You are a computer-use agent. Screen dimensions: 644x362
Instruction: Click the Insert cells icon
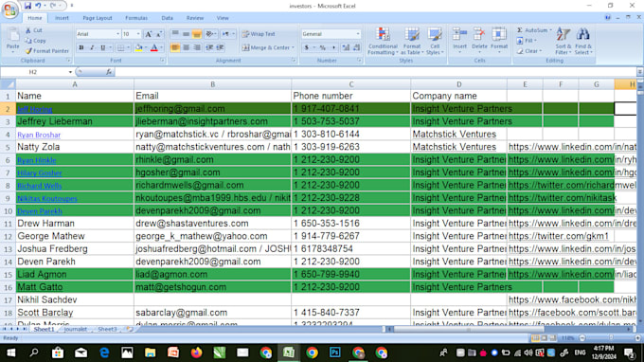coord(459,34)
